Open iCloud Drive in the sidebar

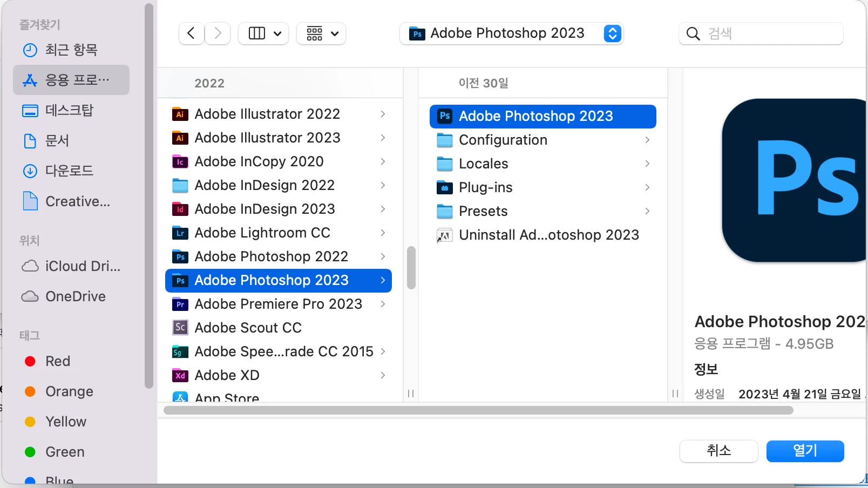(71, 266)
